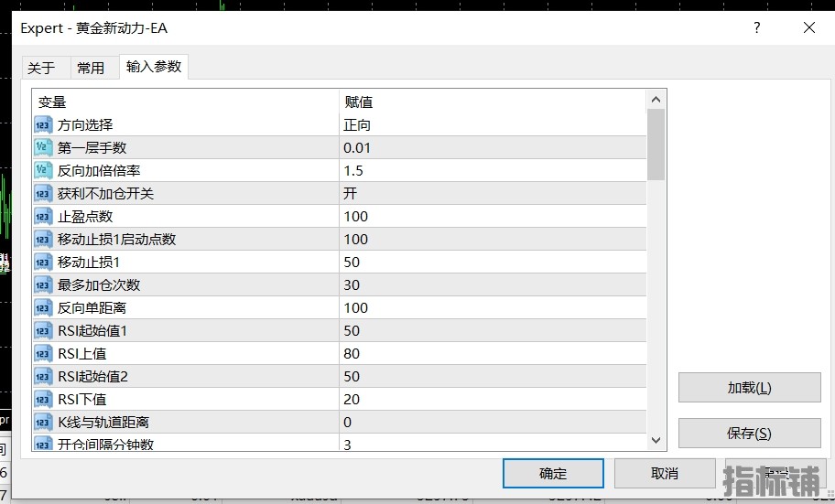Click the double-type icon beside 第一层手数
Screen dimensions: 835x504
click(x=43, y=148)
